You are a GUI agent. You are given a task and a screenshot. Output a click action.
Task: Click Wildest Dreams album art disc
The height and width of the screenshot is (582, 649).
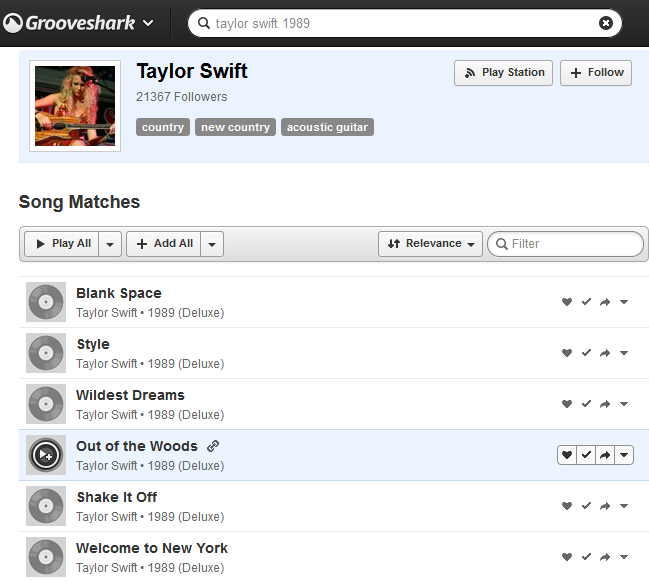(x=46, y=404)
